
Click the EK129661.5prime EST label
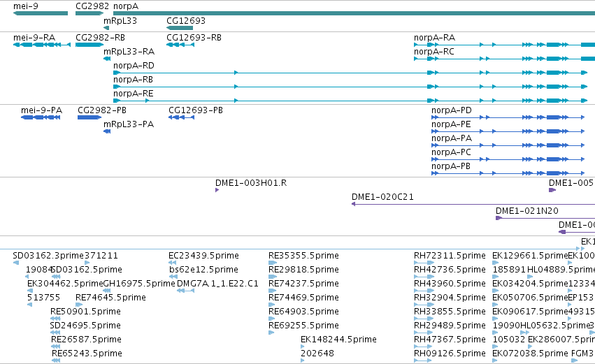pos(530,256)
